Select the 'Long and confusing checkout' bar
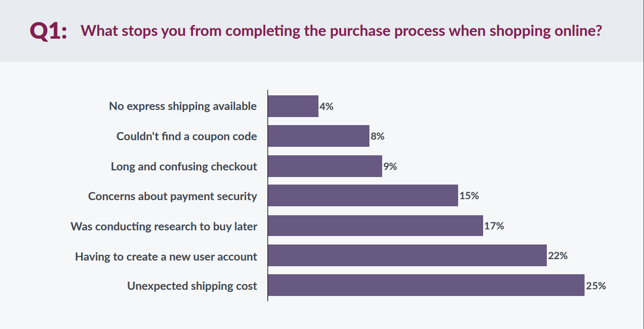The image size is (644, 329). [325, 166]
